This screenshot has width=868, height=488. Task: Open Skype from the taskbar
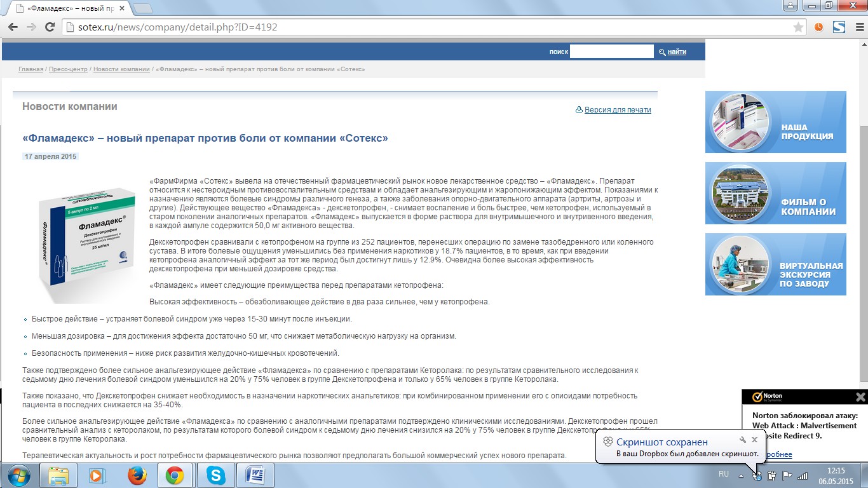pos(215,475)
